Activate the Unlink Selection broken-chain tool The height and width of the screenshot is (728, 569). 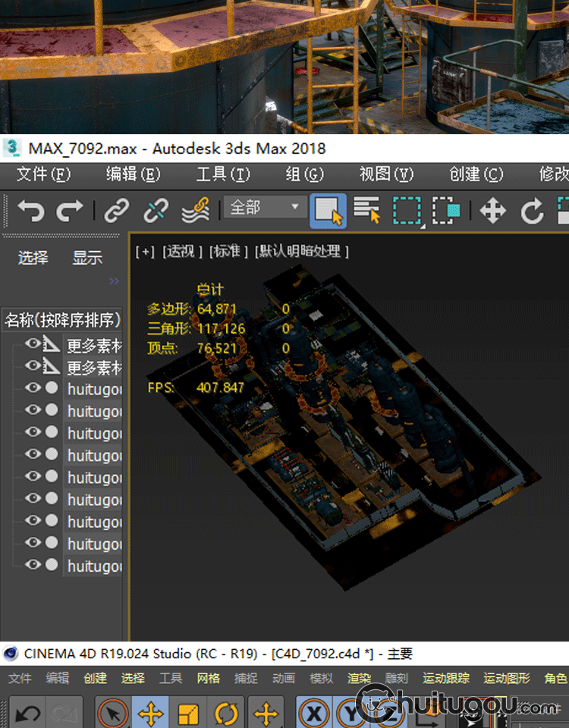(156, 211)
